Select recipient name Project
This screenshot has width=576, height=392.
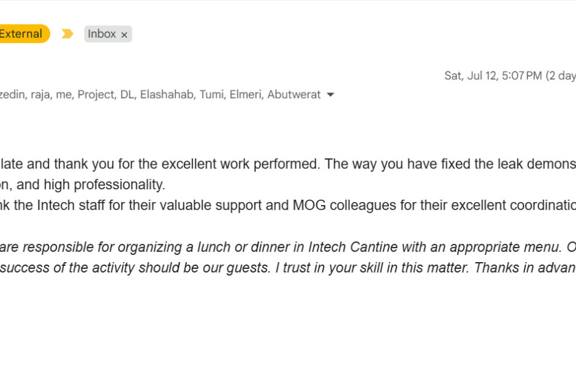click(97, 95)
